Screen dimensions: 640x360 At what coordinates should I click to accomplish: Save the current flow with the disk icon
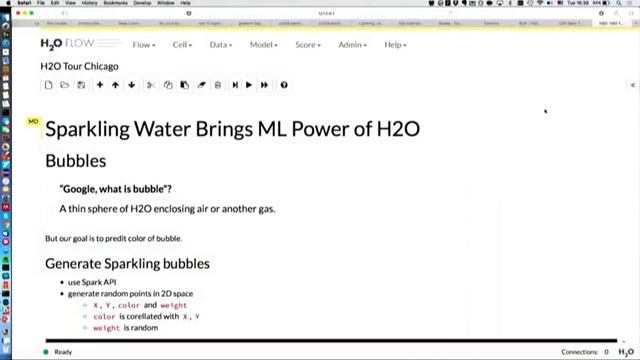click(81, 85)
